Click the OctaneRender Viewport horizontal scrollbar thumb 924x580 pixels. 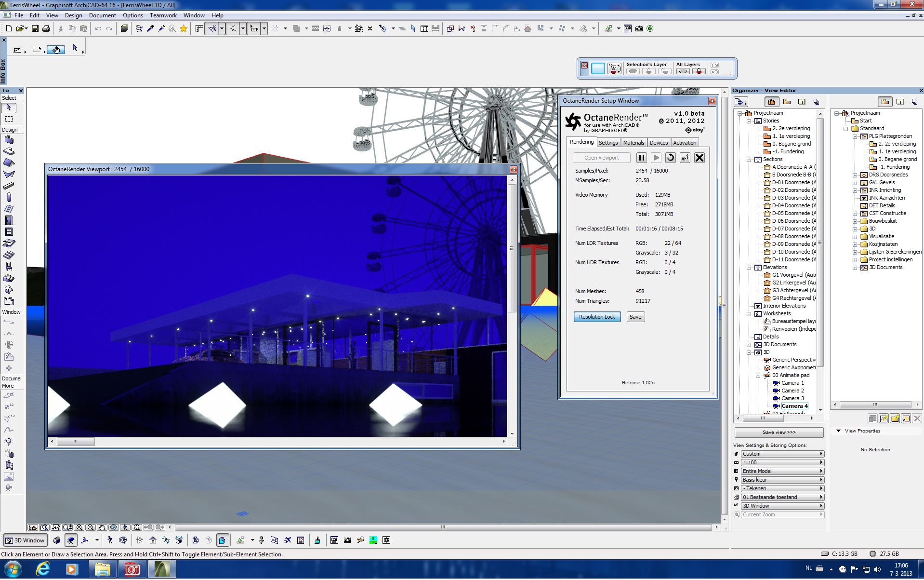76,441
